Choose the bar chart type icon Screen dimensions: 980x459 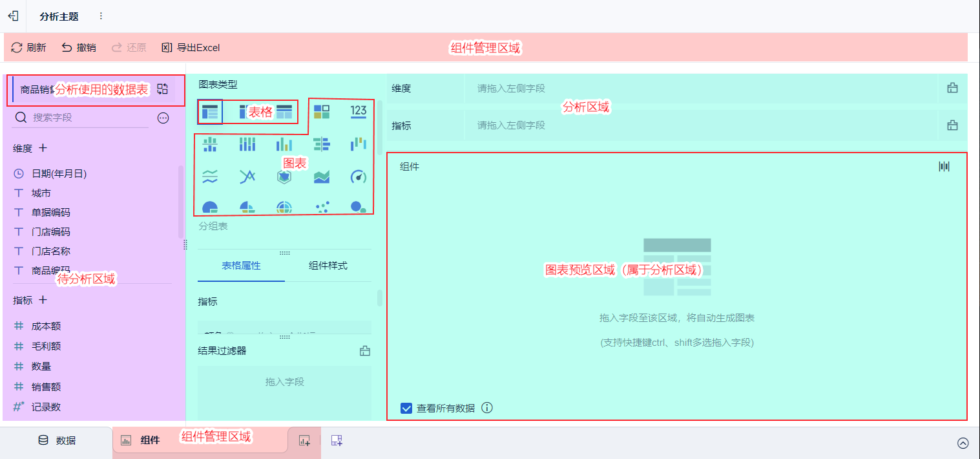pos(285,145)
